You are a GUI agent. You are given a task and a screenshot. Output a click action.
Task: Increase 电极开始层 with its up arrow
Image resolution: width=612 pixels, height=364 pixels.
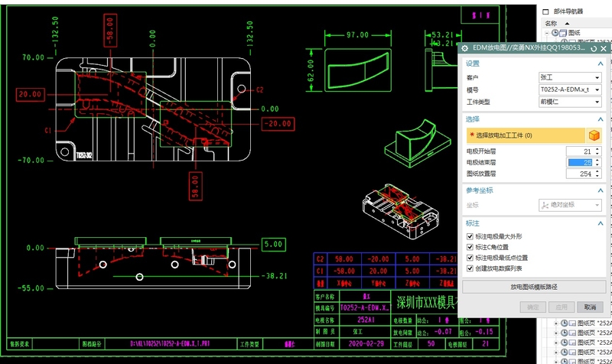tap(597, 149)
